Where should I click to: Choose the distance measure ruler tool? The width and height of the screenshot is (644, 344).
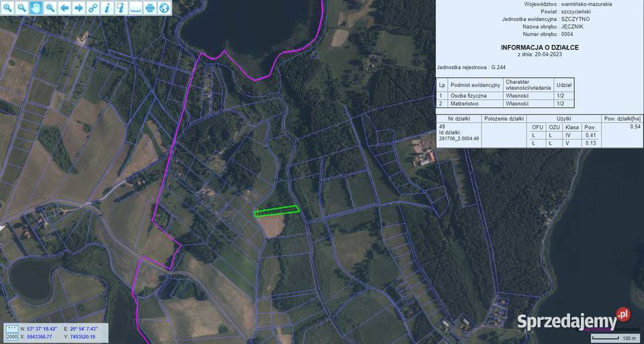(x=136, y=7)
